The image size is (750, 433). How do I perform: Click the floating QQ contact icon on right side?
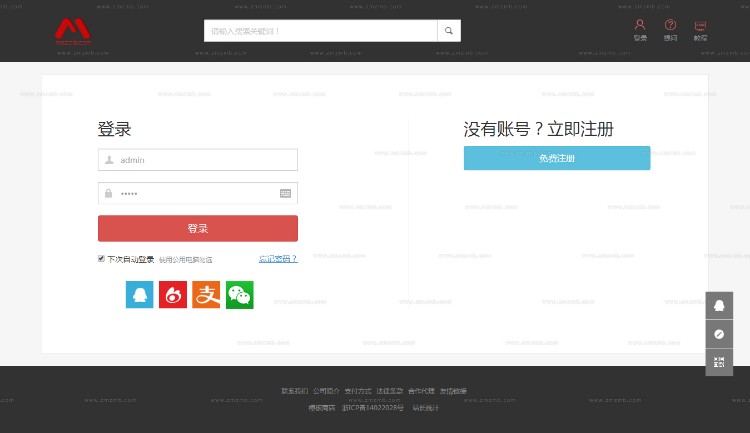point(719,305)
